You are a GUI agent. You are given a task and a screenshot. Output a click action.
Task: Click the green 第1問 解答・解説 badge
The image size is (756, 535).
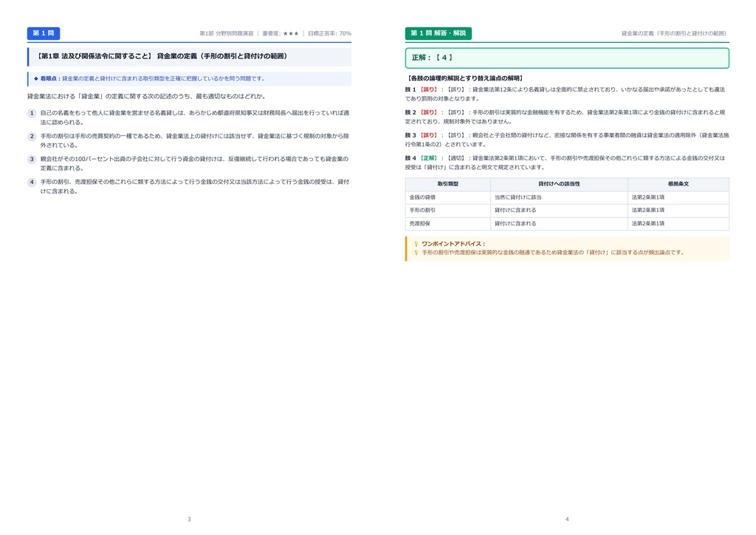click(x=439, y=33)
